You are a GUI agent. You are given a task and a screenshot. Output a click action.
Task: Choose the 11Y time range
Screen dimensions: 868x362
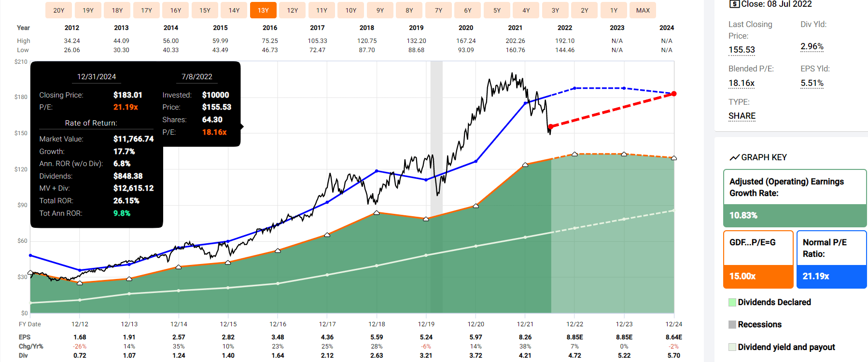click(322, 10)
